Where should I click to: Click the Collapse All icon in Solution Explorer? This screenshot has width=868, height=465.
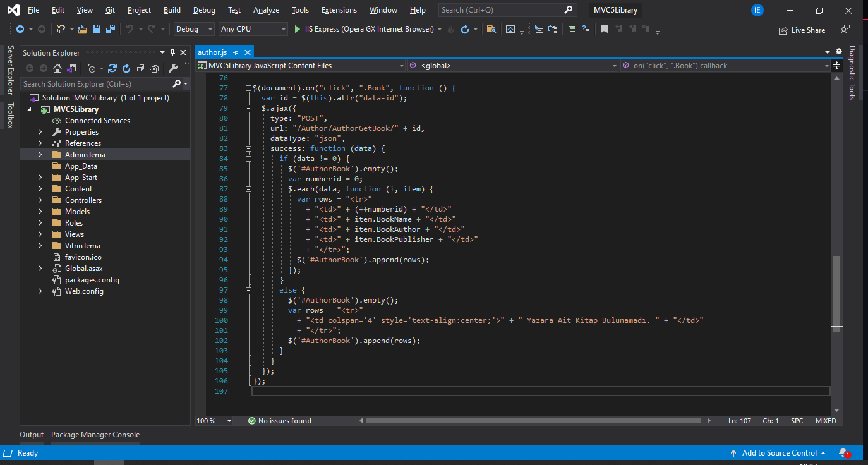click(x=140, y=68)
